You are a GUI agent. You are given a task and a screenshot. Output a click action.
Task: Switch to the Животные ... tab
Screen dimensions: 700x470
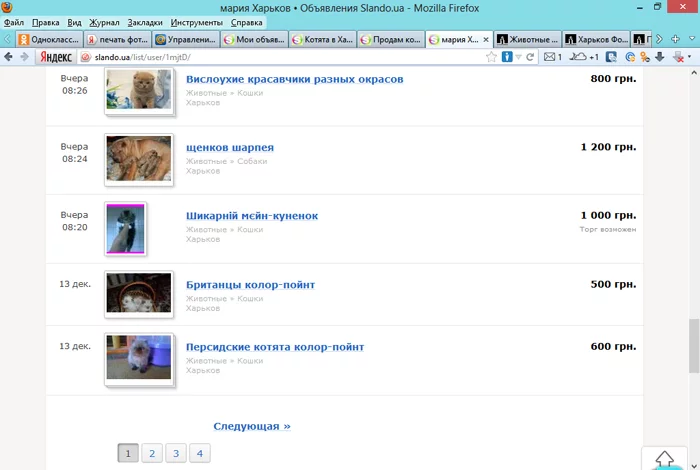pyautogui.click(x=528, y=40)
